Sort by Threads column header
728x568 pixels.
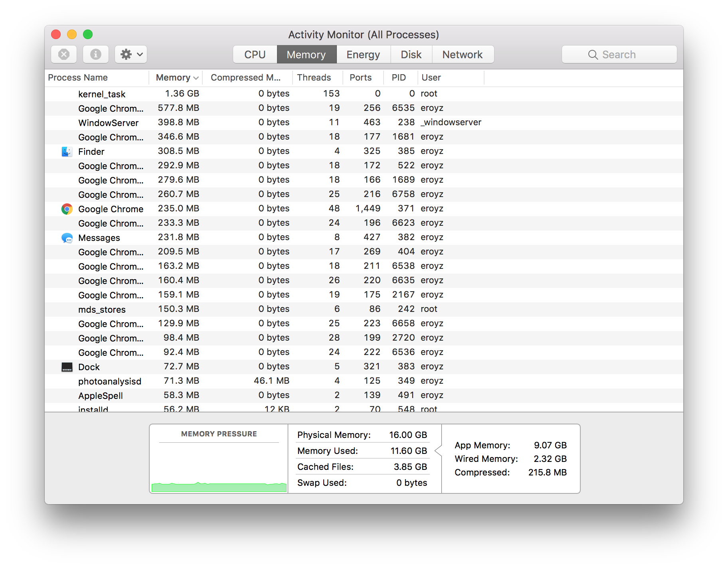pos(318,77)
